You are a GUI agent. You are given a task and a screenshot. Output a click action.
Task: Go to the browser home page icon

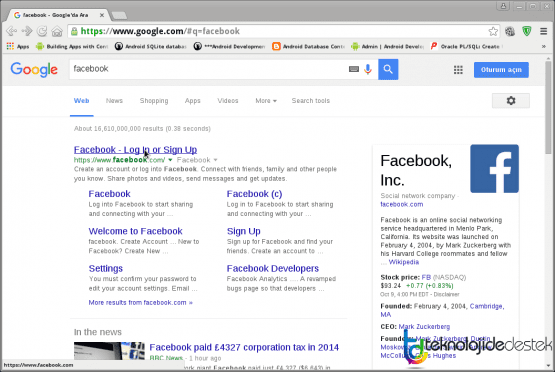57,32
